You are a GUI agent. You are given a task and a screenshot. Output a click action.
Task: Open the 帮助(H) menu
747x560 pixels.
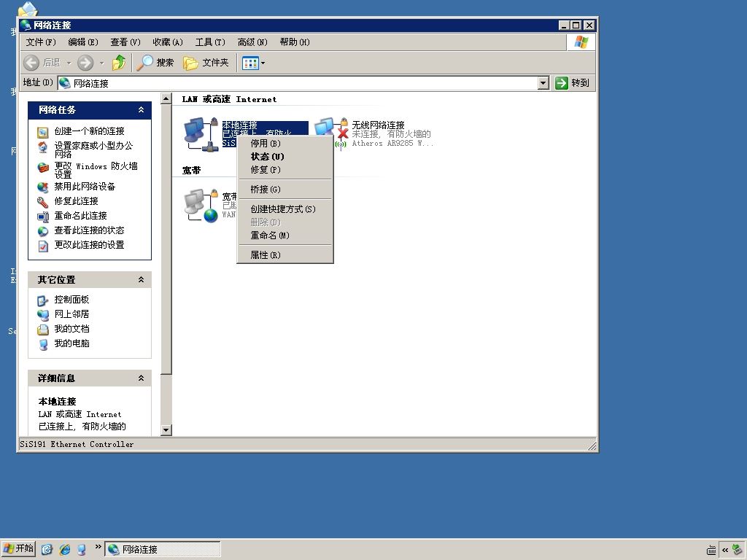295,42
